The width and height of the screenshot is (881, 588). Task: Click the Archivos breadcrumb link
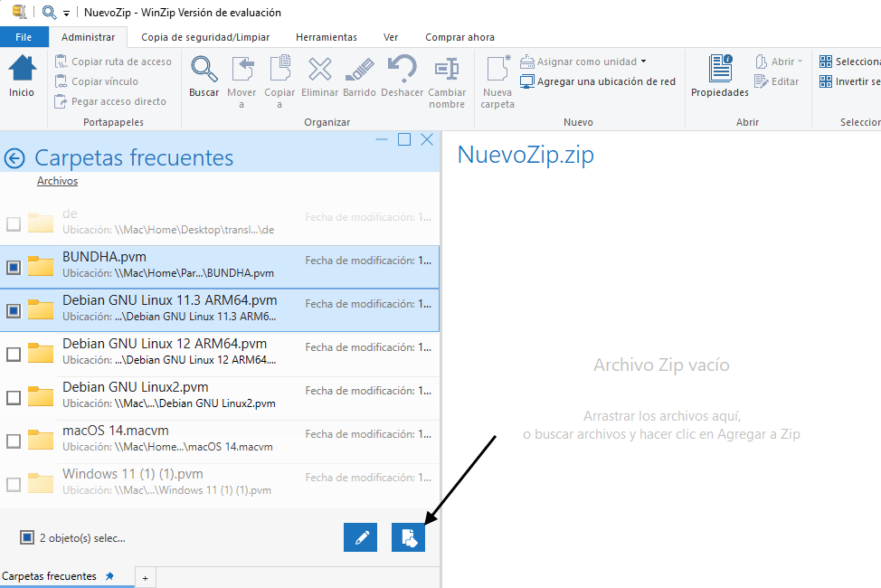coord(57,181)
